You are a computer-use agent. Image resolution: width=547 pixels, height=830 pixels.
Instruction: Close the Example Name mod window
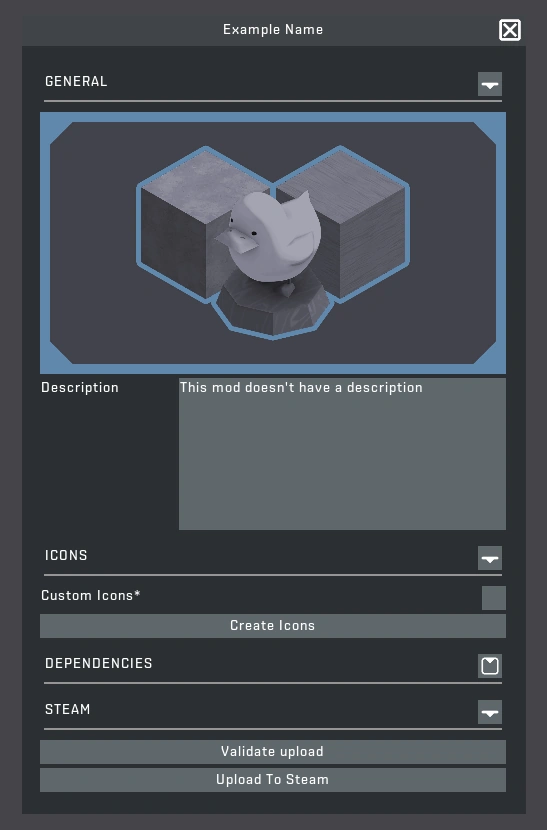509,30
